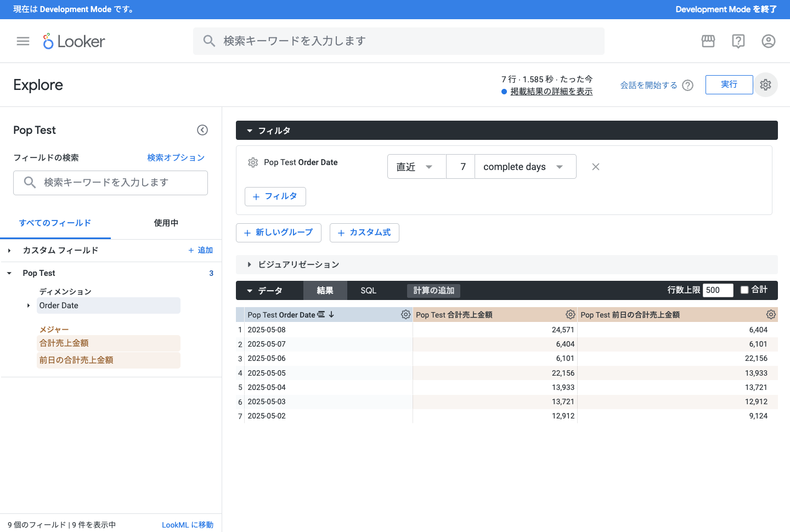The width and height of the screenshot is (790, 532).
Task: Collapse the field picker panel
Action: [x=202, y=130]
